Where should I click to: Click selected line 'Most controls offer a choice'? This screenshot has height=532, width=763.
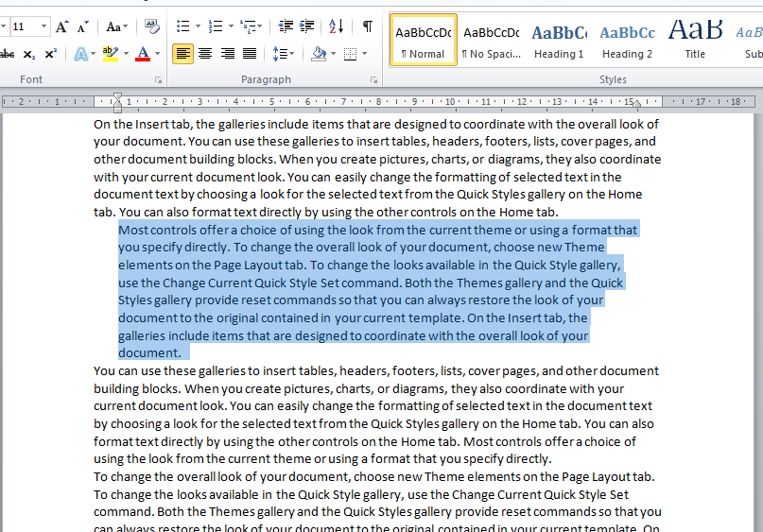pos(377,230)
